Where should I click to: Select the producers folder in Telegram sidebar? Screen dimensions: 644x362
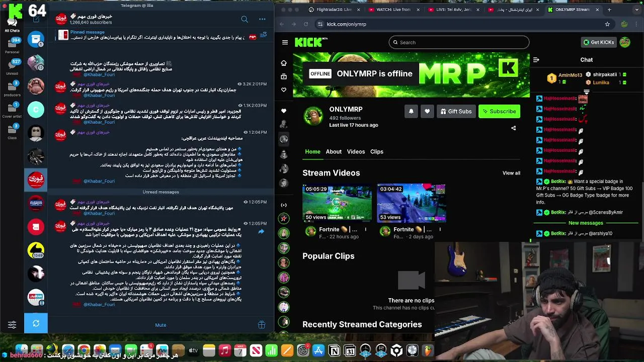(x=12, y=88)
